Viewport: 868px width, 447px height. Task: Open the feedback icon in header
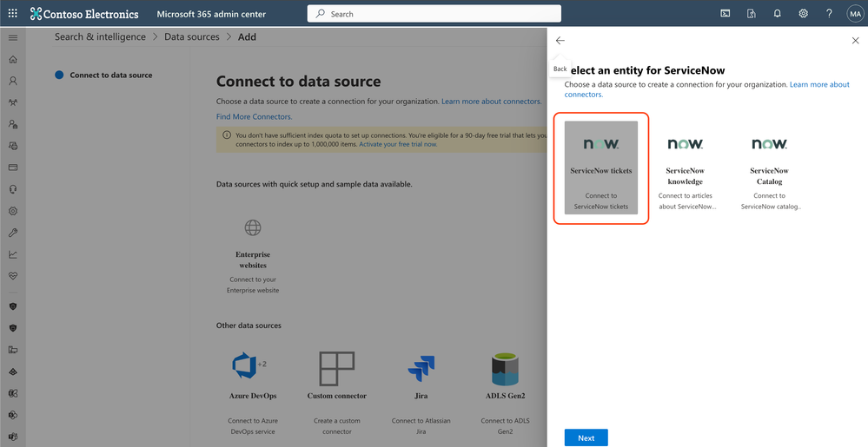click(x=752, y=14)
